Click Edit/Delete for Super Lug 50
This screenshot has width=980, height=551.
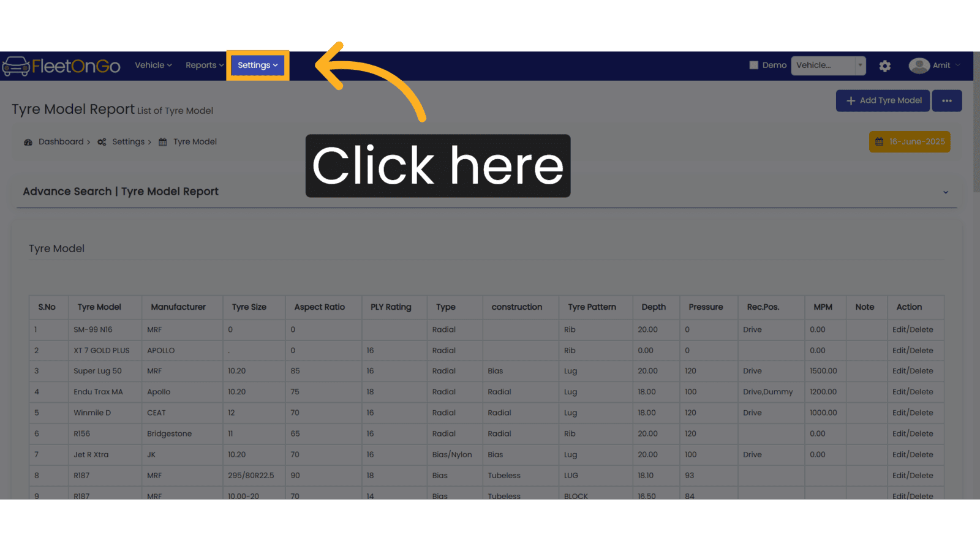913,371
